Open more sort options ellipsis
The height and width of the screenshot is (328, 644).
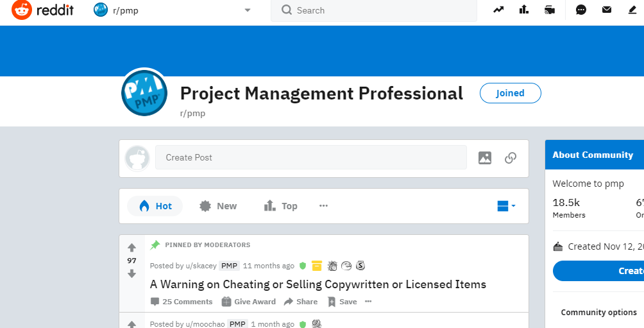pos(324,205)
